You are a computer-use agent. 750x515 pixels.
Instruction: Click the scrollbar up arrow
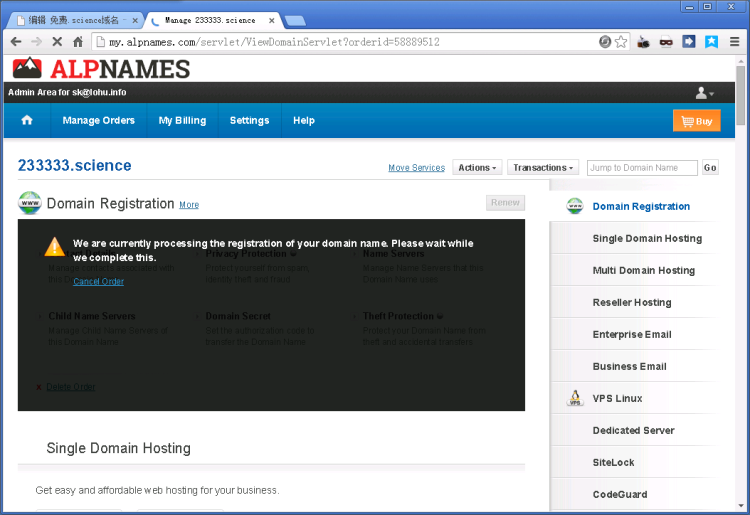pos(740,60)
